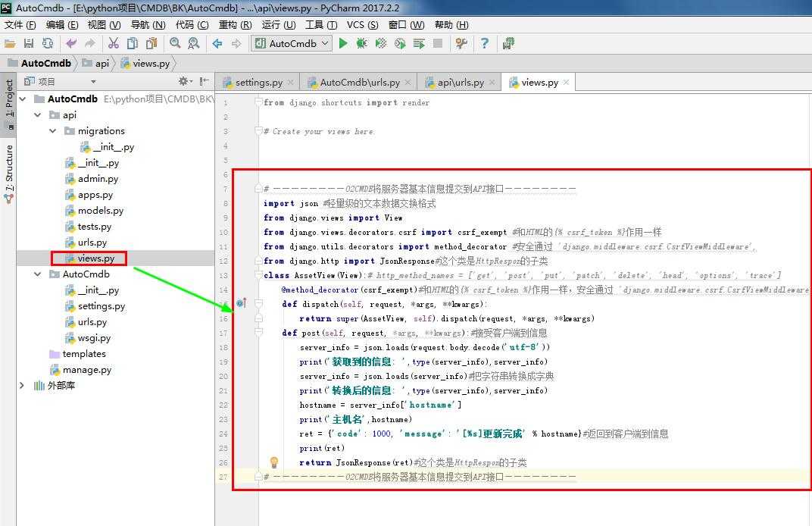Click the intention lightbulb on line 26
The image size is (812, 526).
click(x=274, y=462)
